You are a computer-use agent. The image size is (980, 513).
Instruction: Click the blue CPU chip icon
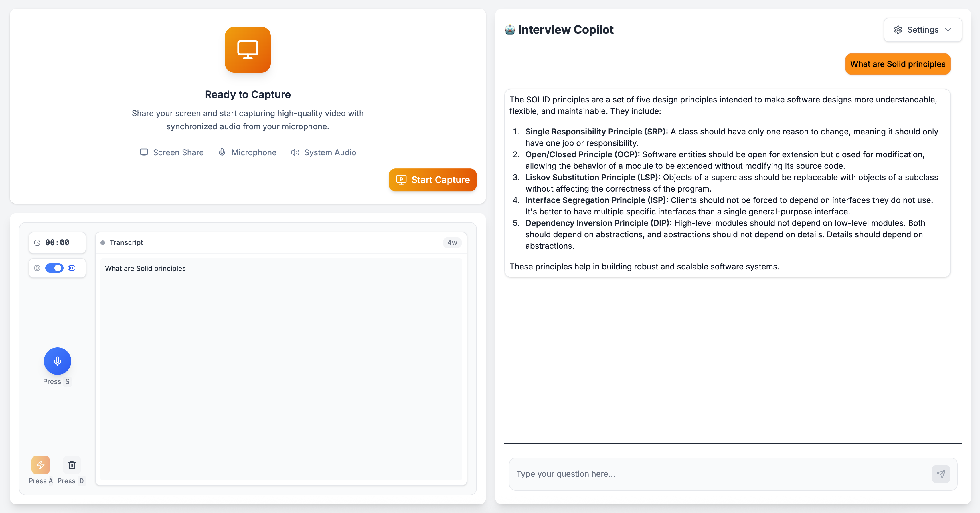(x=72, y=268)
